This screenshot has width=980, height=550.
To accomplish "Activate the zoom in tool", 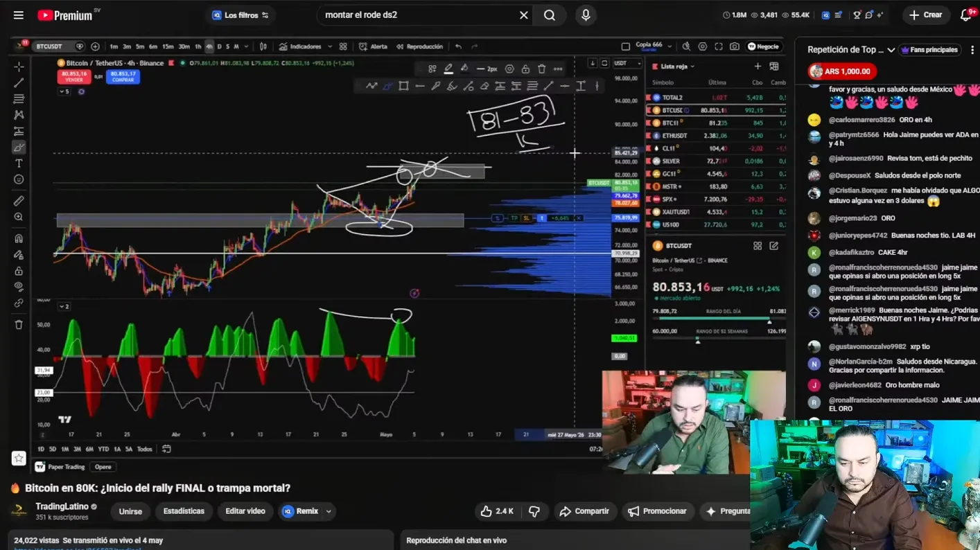I will coord(19,217).
